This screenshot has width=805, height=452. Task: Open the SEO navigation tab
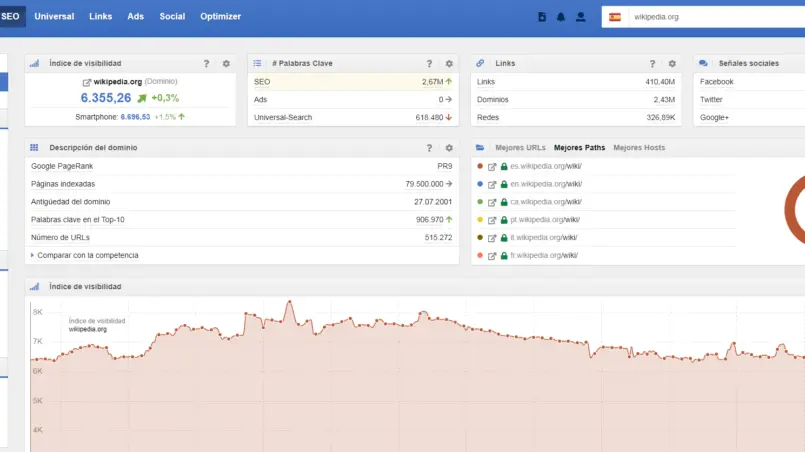[x=10, y=16]
